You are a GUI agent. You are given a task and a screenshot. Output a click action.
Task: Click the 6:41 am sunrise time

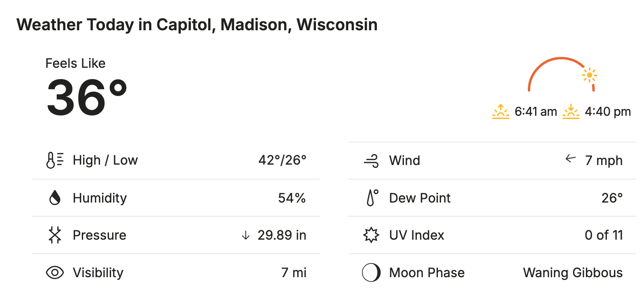click(x=535, y=111)
